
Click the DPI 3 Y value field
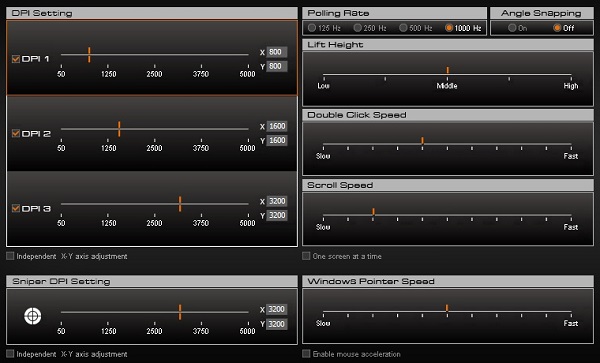[277, 215]
